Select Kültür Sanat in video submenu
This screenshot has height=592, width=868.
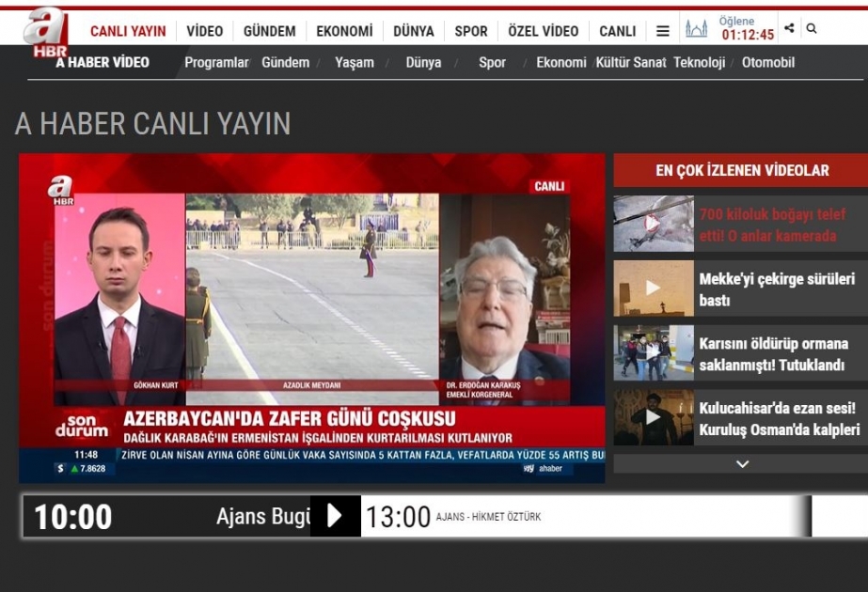(630, 63)
